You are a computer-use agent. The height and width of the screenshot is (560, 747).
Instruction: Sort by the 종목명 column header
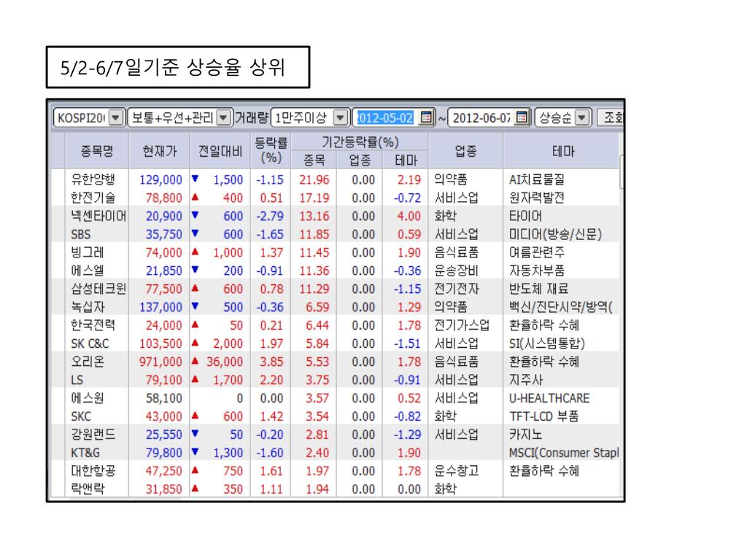coord(97,151)
